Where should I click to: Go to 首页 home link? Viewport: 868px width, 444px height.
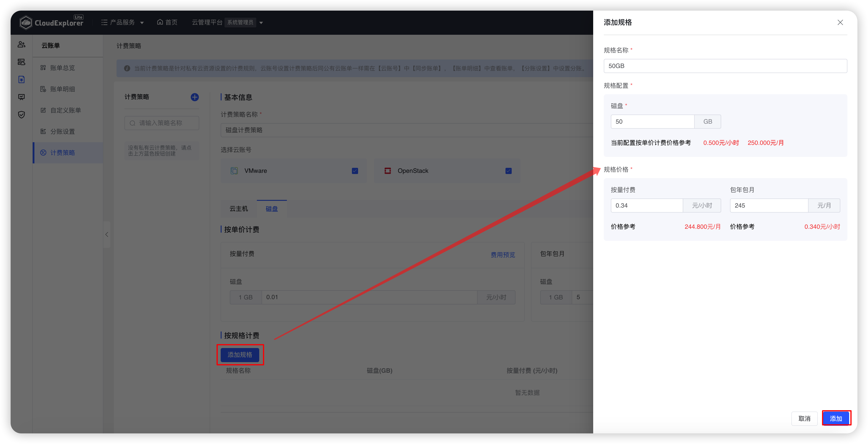(167, 22)
